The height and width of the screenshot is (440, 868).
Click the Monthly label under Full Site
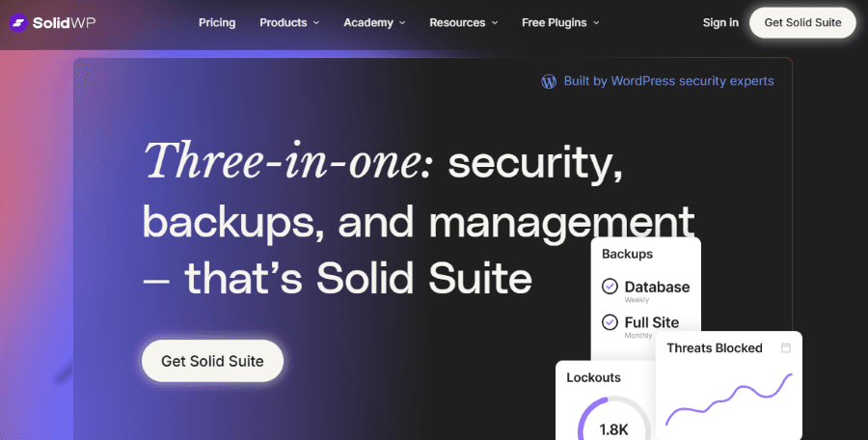tap(638, 335)
